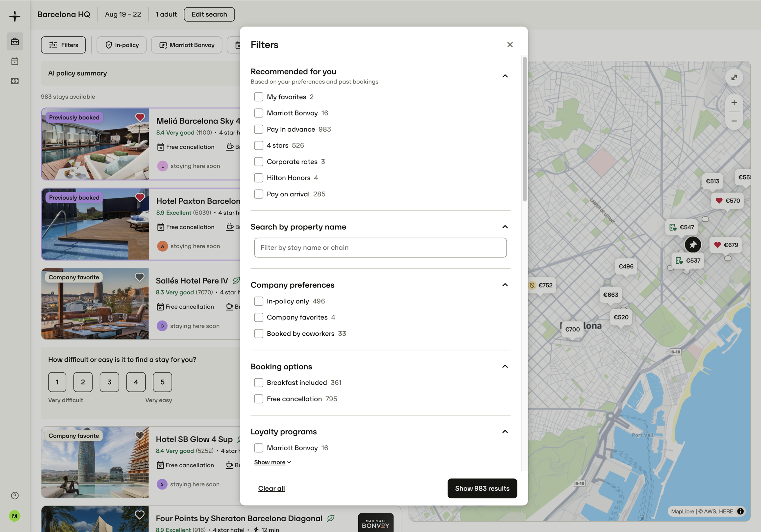Favorite Four Points by Sheraton heart icon
This screenshot has width=761, height=532.
click(140, 515)
